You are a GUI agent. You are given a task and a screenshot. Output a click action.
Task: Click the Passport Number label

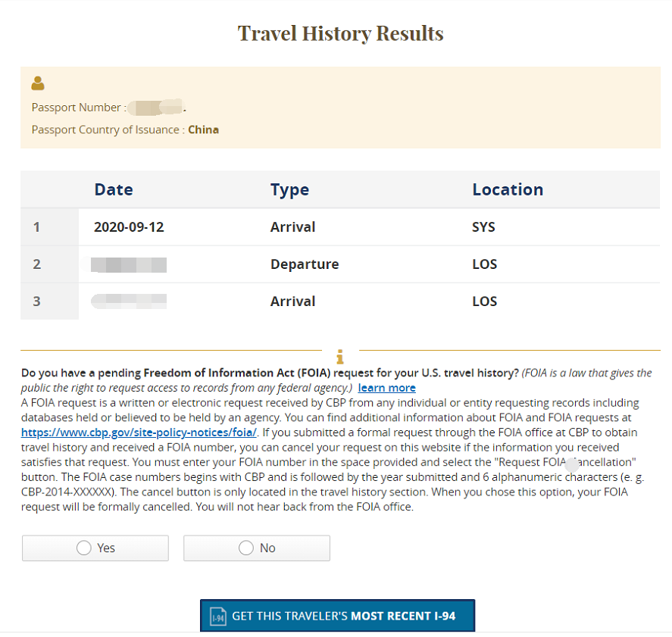coord(79,108)
